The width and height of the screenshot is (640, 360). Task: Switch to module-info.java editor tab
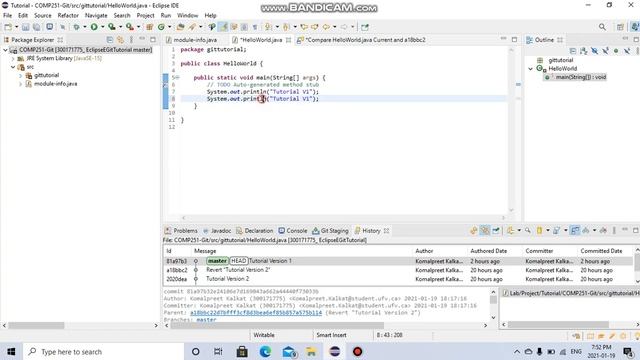click(x=191, y=40)
